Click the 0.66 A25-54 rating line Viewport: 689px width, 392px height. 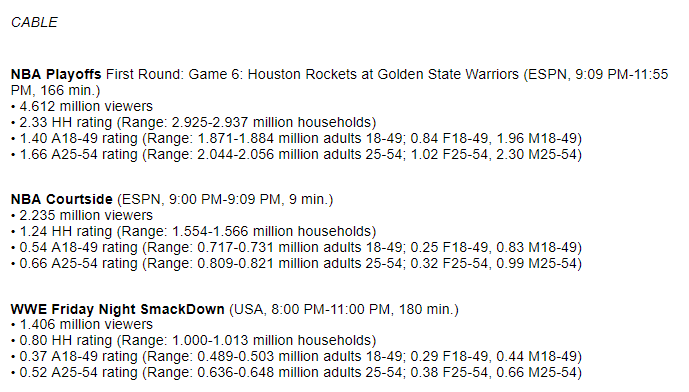point(297,264)
